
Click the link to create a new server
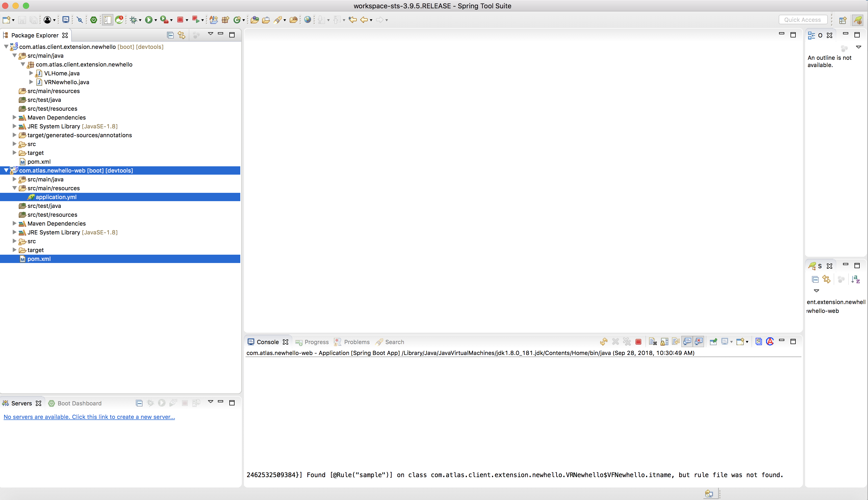[x=89, y=417]
